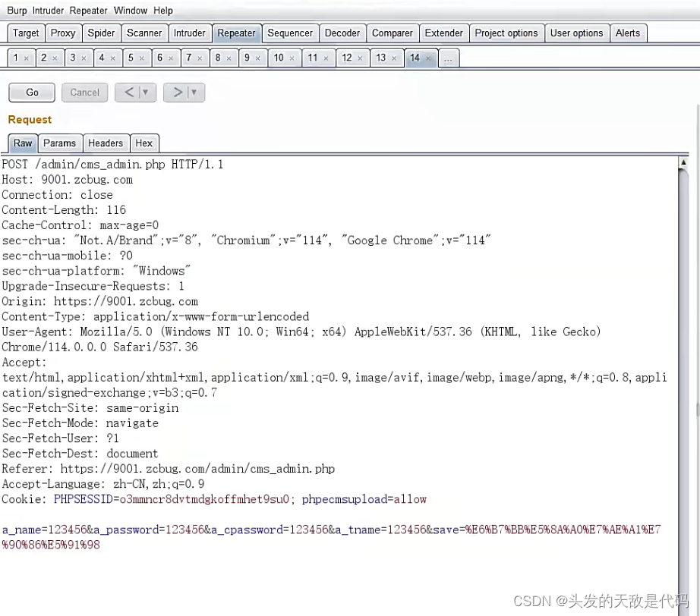Click the Referer header line
This screenshot has height=616, width=700.
(169, 469)
